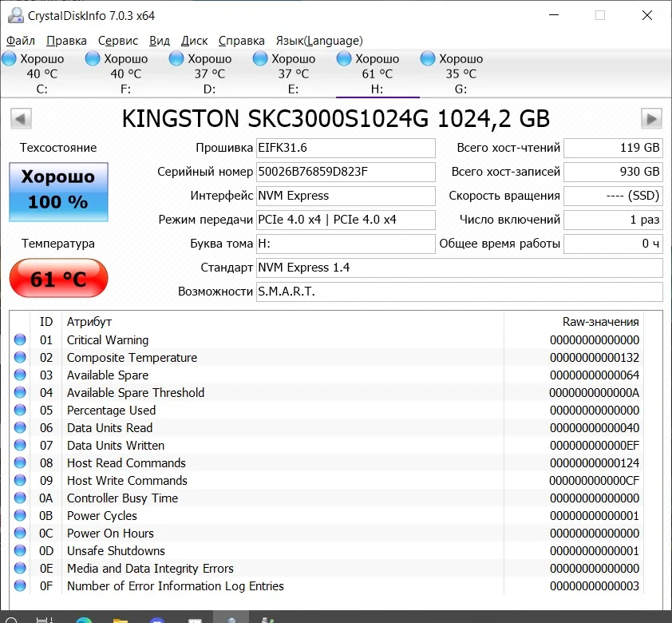The height and width of the screenshot is (623, 672).
Task: Open the Вид menu
Action: [160, 41]
